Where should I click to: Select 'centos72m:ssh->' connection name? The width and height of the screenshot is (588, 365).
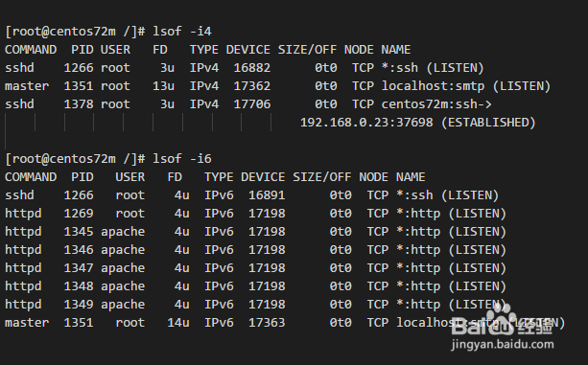[x=436, y=104]
